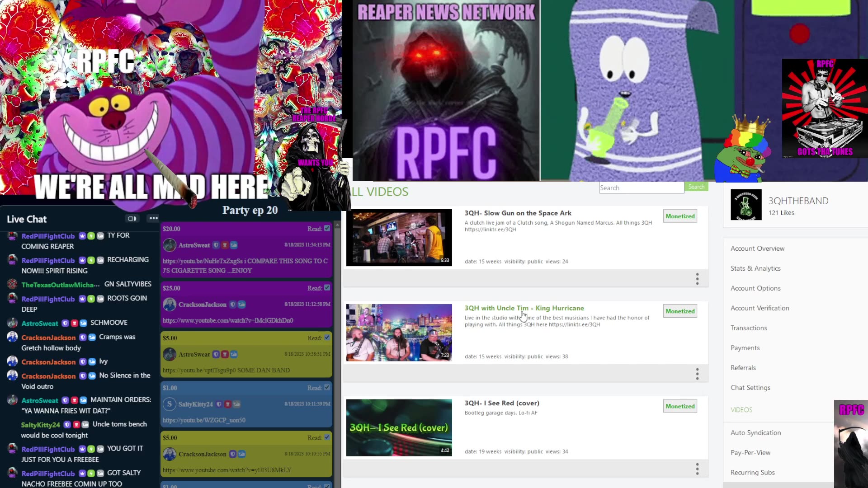
Task: Open the three-dot menu for King Hurricane video
Action: pos(697,374)
